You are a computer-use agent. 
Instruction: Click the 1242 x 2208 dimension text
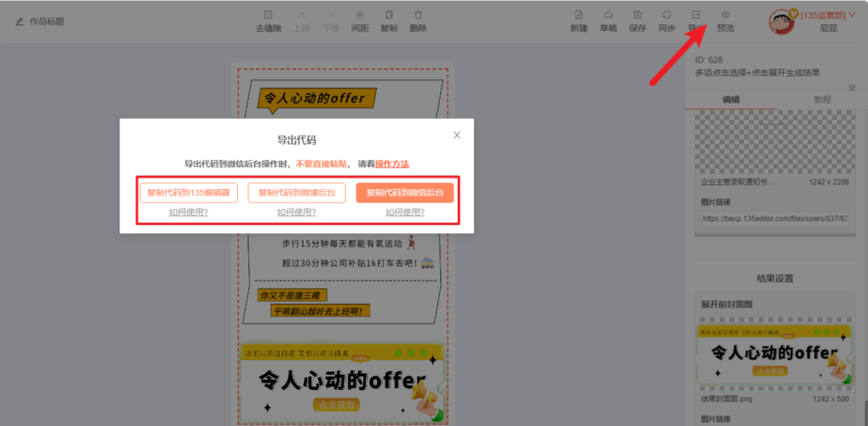coord(829,182)
